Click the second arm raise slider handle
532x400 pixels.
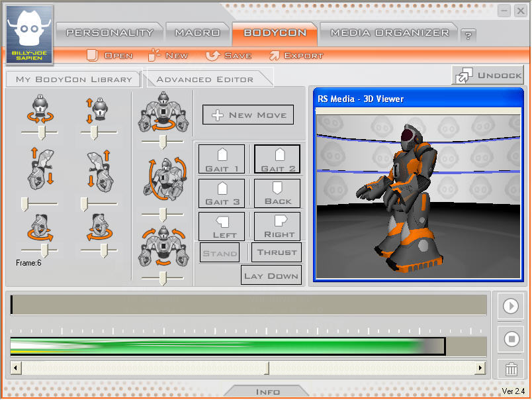[x=84, y=204]
